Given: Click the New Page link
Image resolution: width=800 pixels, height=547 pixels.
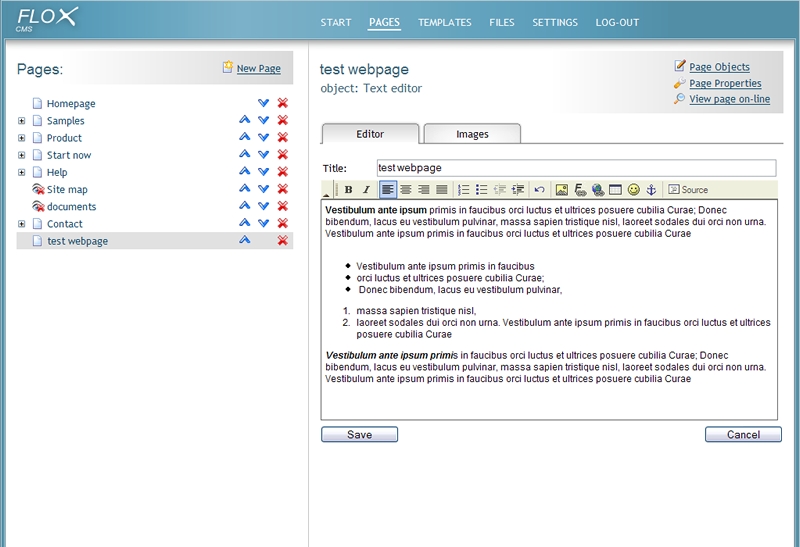Looking at the screenshot, I should (258, 68).
